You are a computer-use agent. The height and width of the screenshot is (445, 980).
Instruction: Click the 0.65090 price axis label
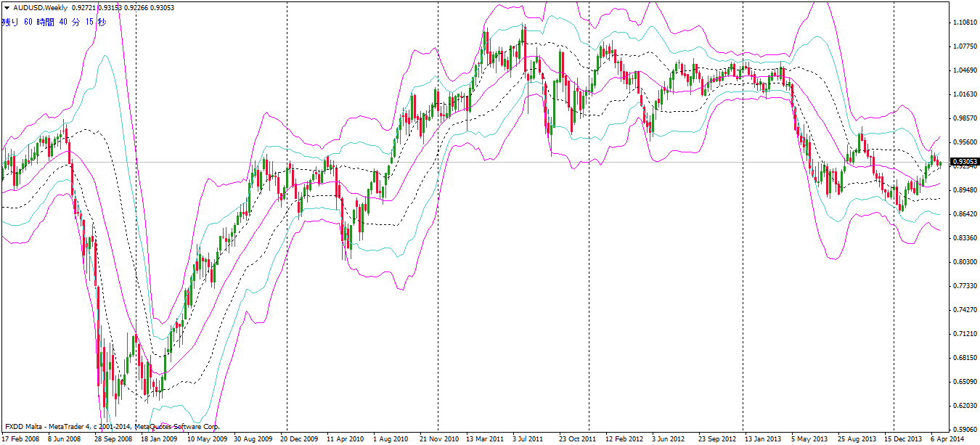(x=964, y=382)
